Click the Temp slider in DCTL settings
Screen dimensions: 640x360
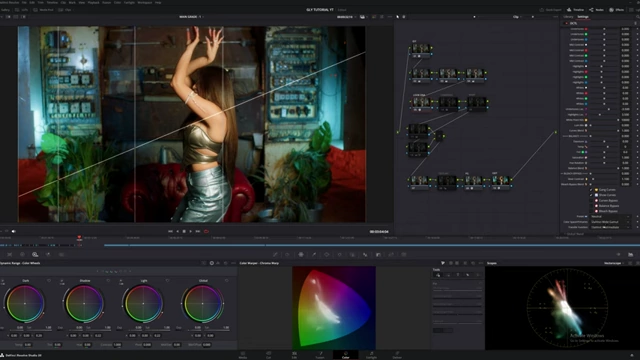(604, 147)
